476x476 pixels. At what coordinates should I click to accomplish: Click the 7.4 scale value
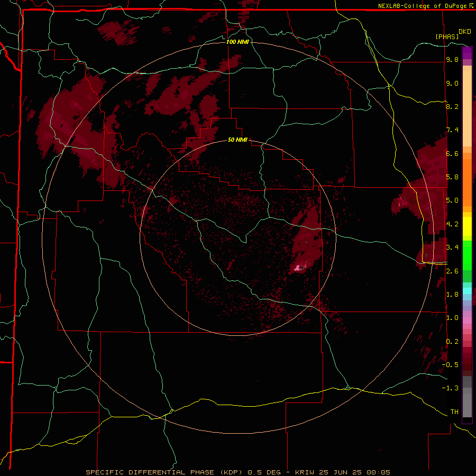tap(452, 130)
